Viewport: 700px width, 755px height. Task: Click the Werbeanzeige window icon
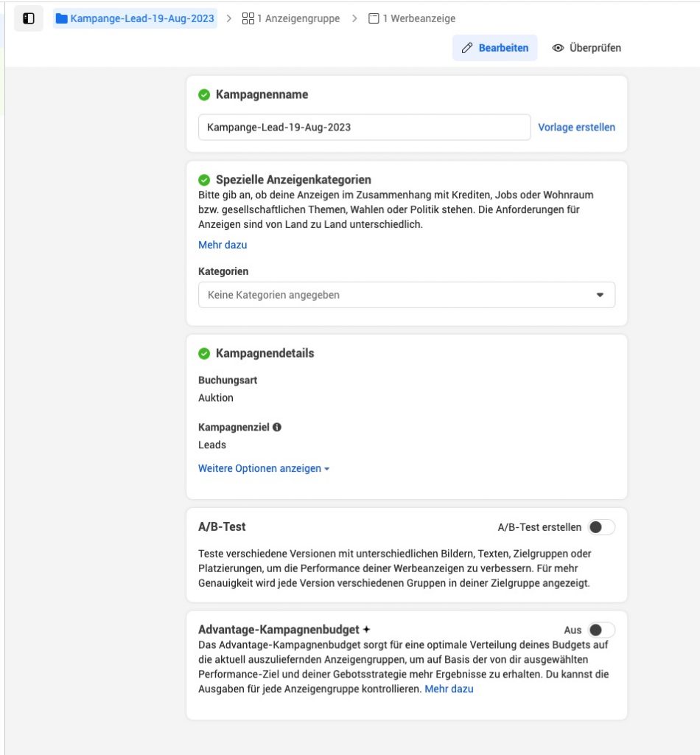374,18
